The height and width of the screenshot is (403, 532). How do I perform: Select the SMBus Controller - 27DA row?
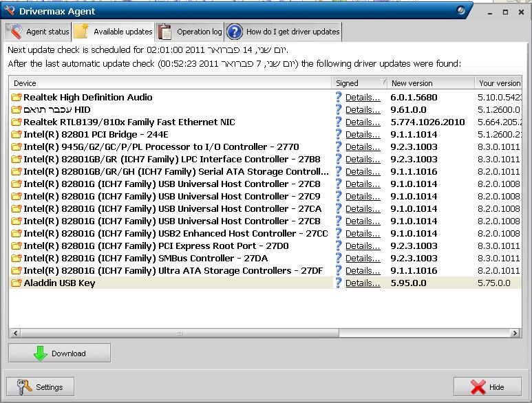266,259
